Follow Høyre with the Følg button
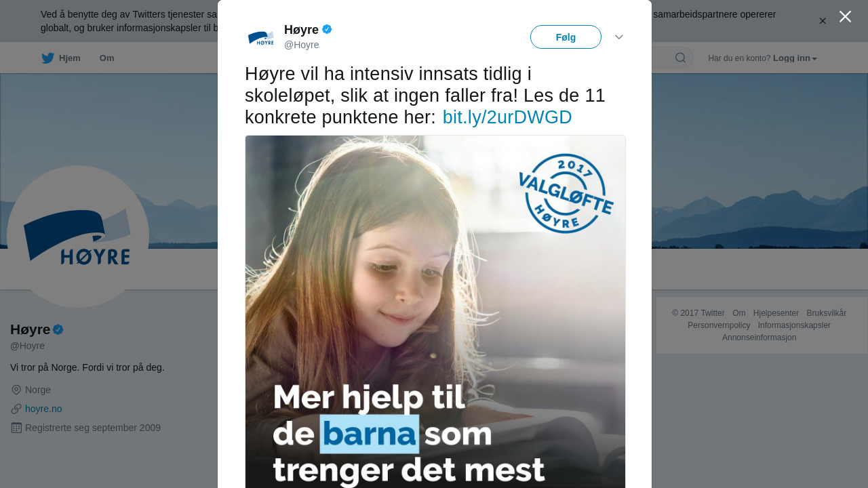Image resolution: width=868 pixels, height=488 pixels. (x=566, y=37)
